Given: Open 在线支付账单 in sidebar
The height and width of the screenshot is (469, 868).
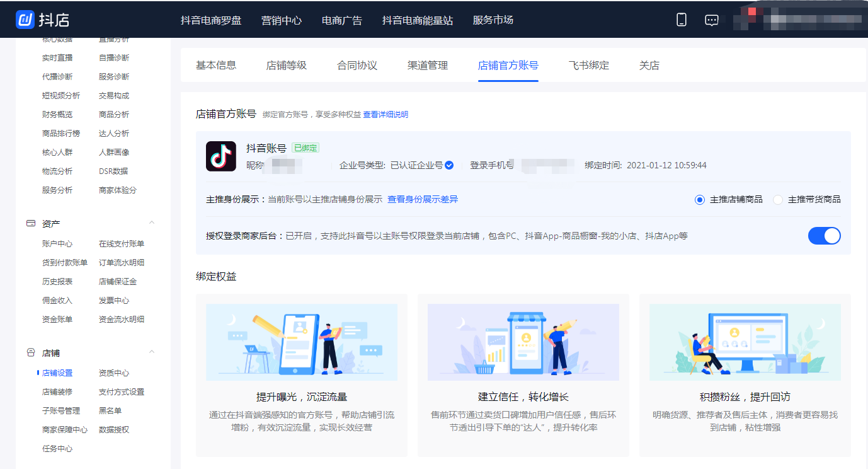Looking at the screenshot, I should 122,243.
